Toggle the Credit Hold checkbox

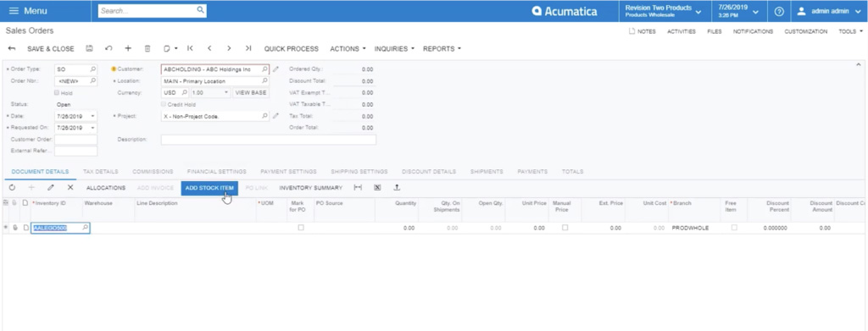coord(164,104)
